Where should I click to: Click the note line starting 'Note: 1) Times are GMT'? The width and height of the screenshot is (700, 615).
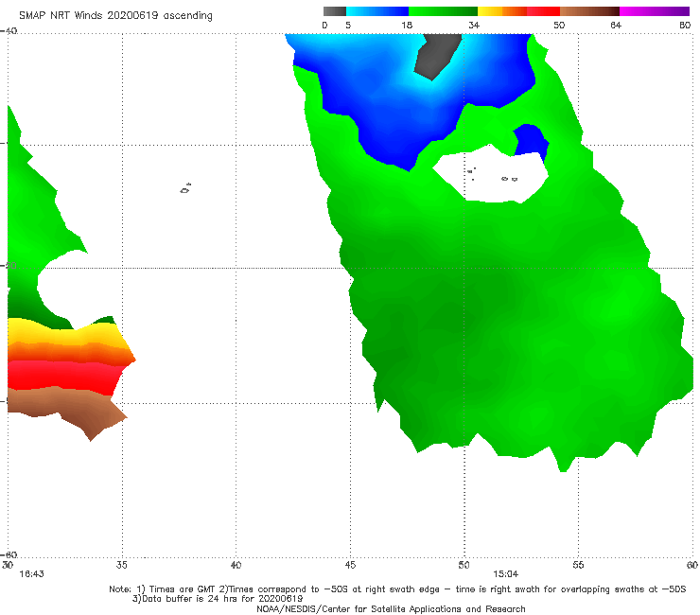(x=397, y=589)
